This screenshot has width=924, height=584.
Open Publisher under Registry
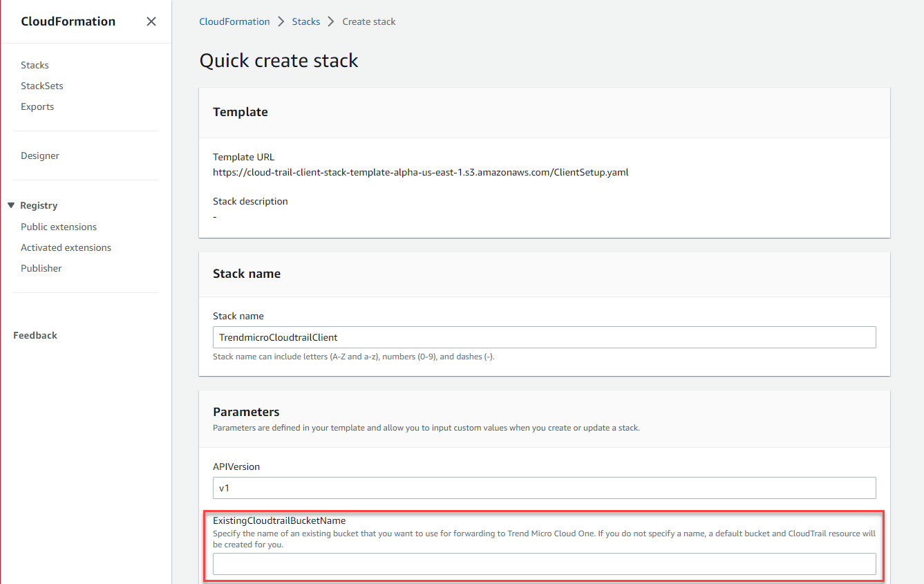point(41,268)
